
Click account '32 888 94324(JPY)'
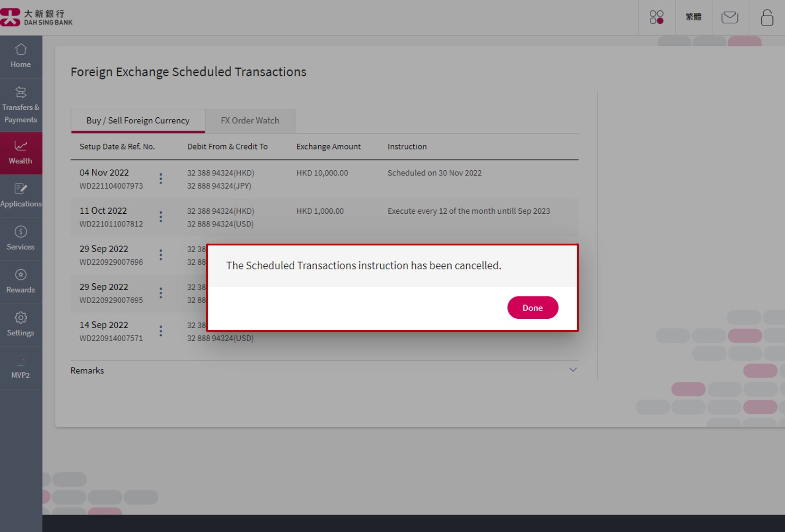[219, 186]
